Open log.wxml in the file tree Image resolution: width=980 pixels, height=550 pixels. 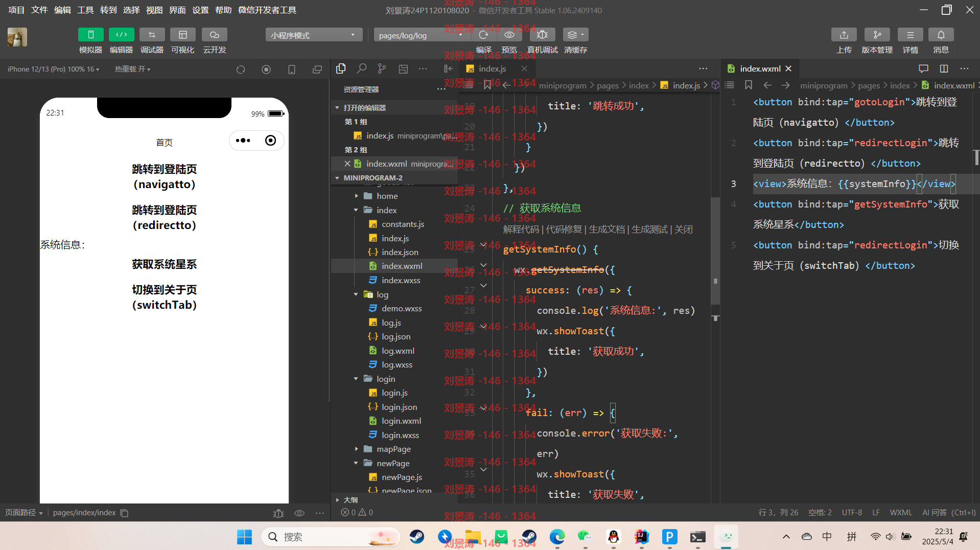tap(398, 351)
